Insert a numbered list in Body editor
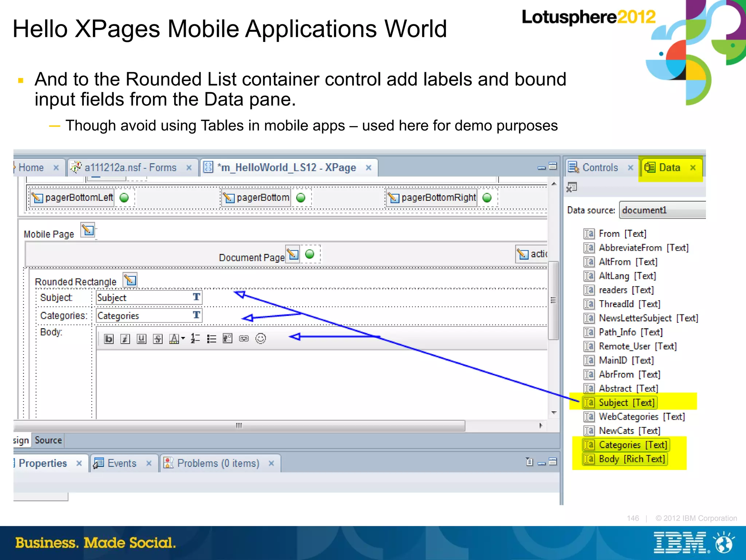Image resolution: width=746 pixels, height=560 pixels. (x=195, y=339)
